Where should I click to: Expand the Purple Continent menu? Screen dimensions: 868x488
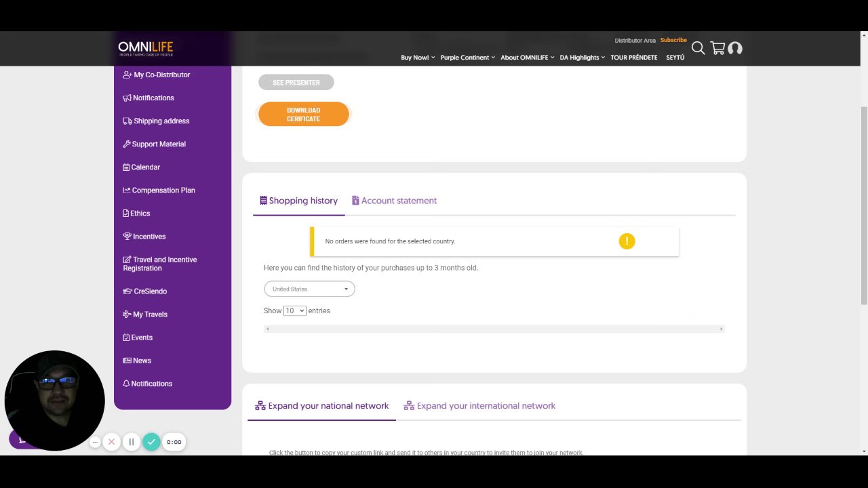coord(468,58)
